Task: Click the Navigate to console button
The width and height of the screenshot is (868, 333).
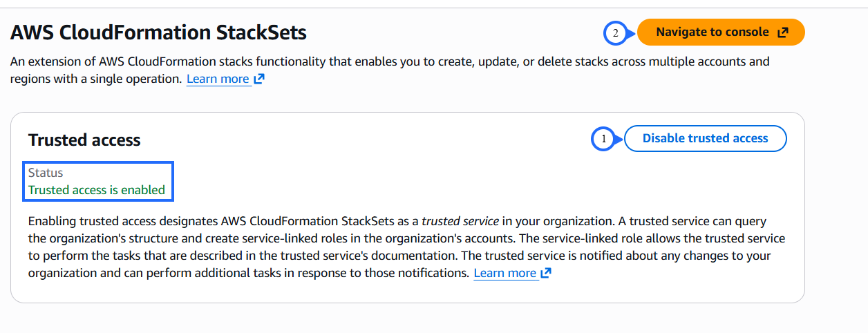Action: (712, 32)
